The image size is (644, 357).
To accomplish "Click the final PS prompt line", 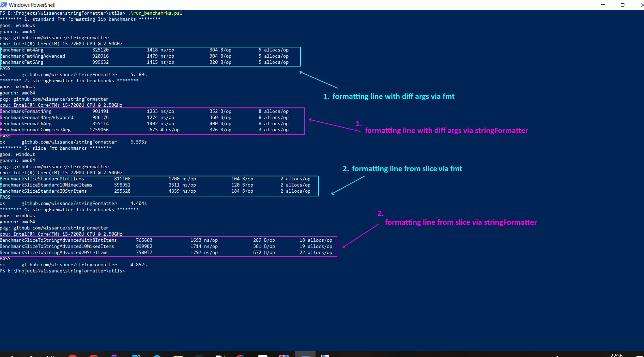I will [63, 271].
